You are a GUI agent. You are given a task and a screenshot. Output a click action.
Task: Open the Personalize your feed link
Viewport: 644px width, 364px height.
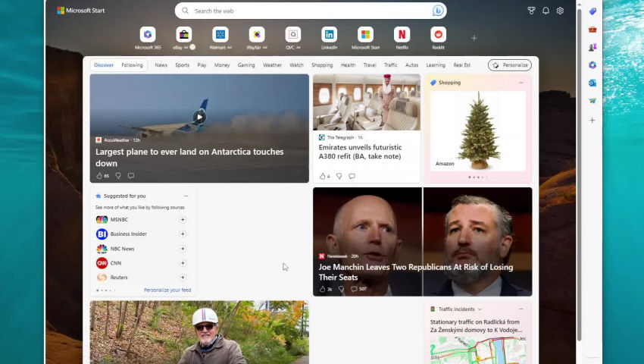[167, 290]
